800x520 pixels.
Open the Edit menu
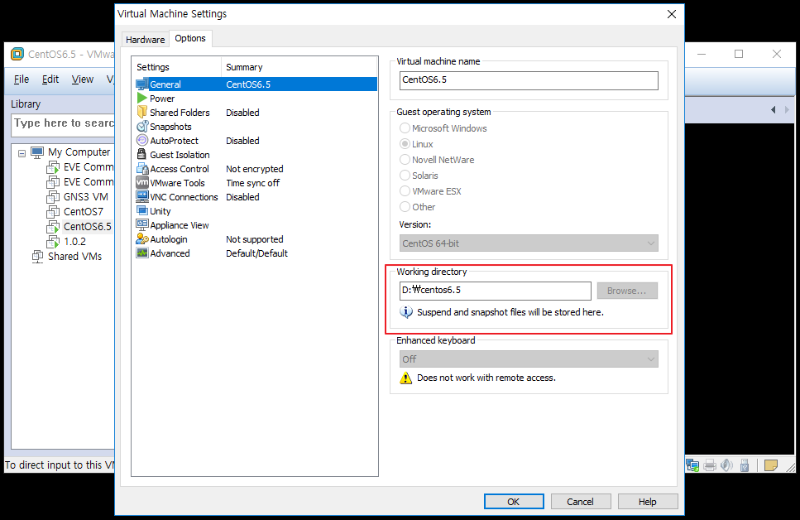50,79
